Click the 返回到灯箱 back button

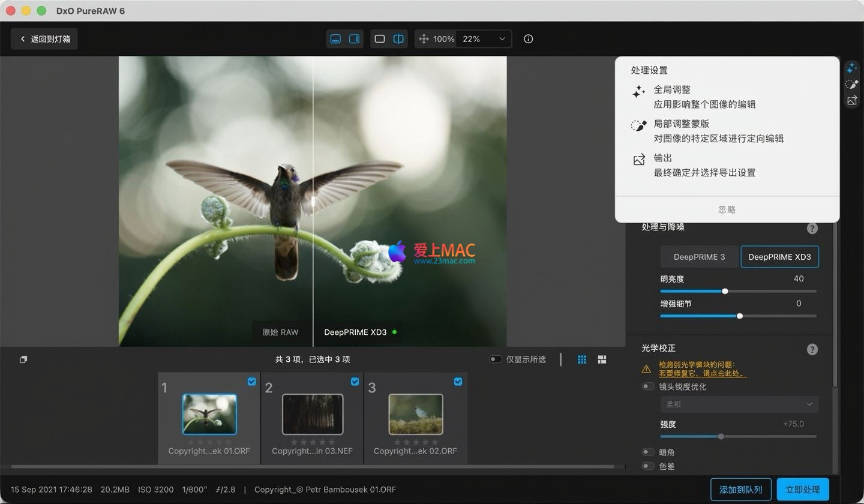point(44,39)
